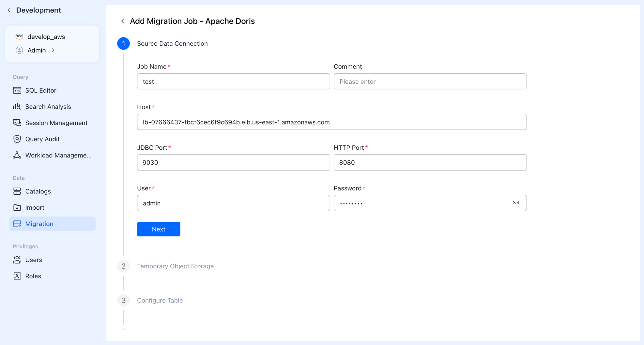Click the Session Management icon
Viewport: 644px width, 345px height.
tap(17, 123)
